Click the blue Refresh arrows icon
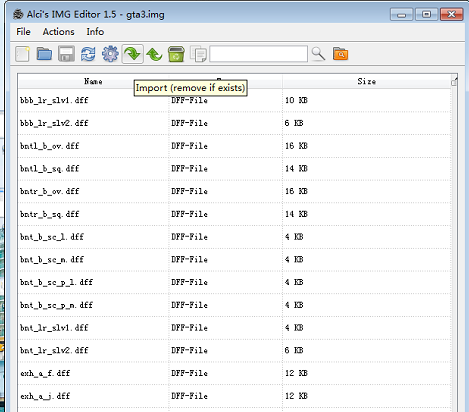Image resolution: width=469 pixels, height=412 pixels. pyautogui.click(x=88, y=54)
